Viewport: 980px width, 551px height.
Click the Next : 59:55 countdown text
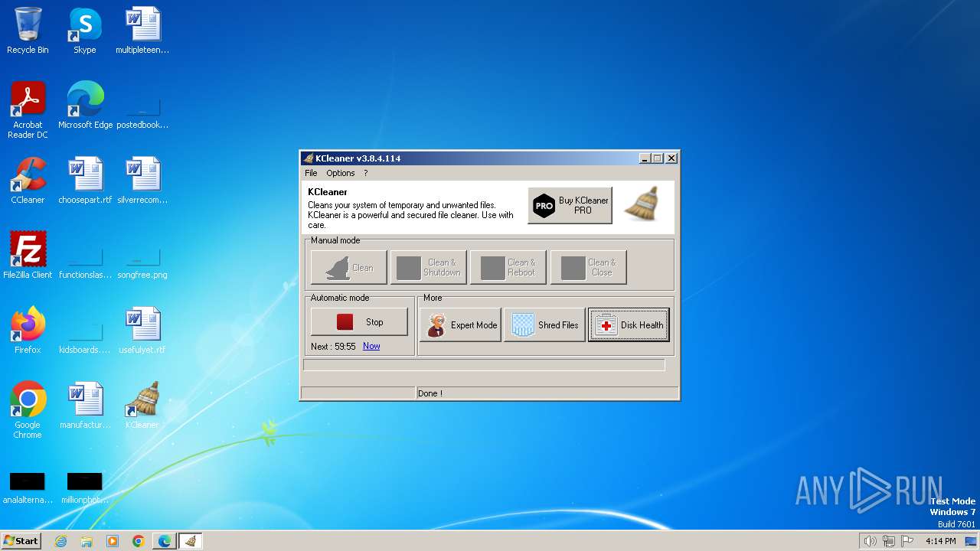[333, 346]
